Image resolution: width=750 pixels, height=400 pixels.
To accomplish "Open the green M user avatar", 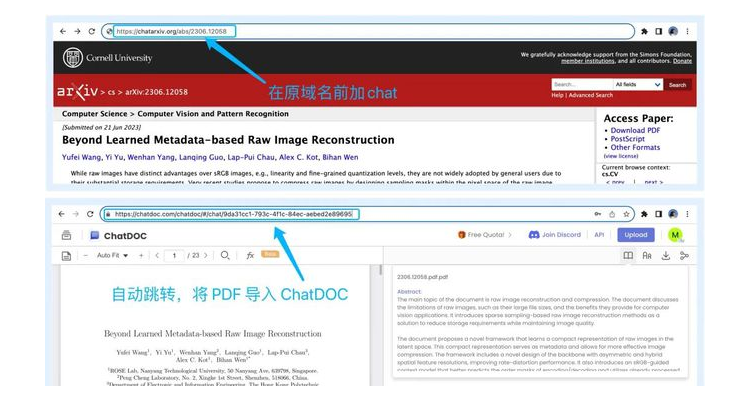I will 675,235.
